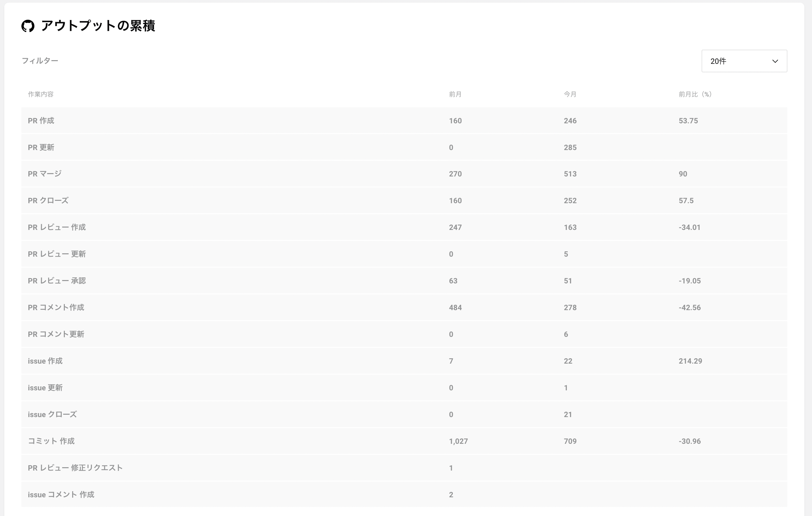Select the PR 作成 row

tap(404, 121)
